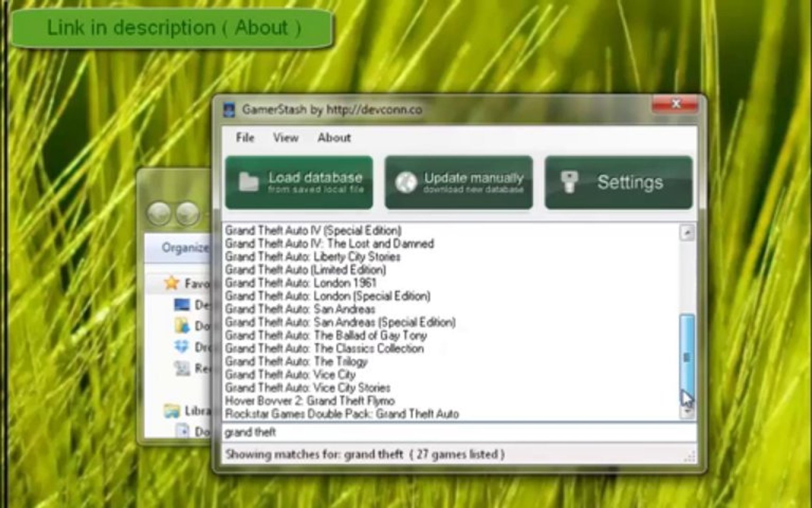The width and height of the screenshot is (812, 508).
Task: Click the Forward button in the Explorer window
Action: (x=187, y=214)
